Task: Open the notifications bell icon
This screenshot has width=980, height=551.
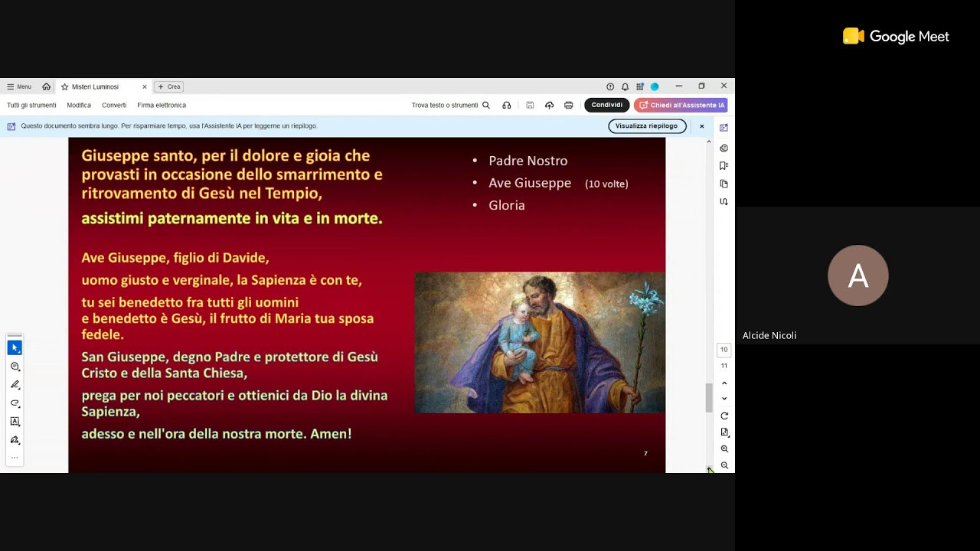Action: coord(625,86)
